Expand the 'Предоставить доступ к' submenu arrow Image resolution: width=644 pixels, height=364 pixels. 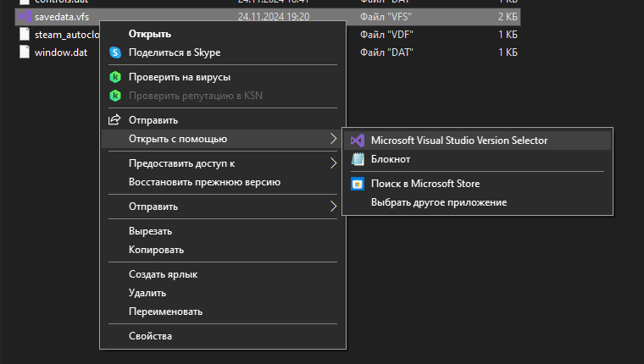(334, 163)
